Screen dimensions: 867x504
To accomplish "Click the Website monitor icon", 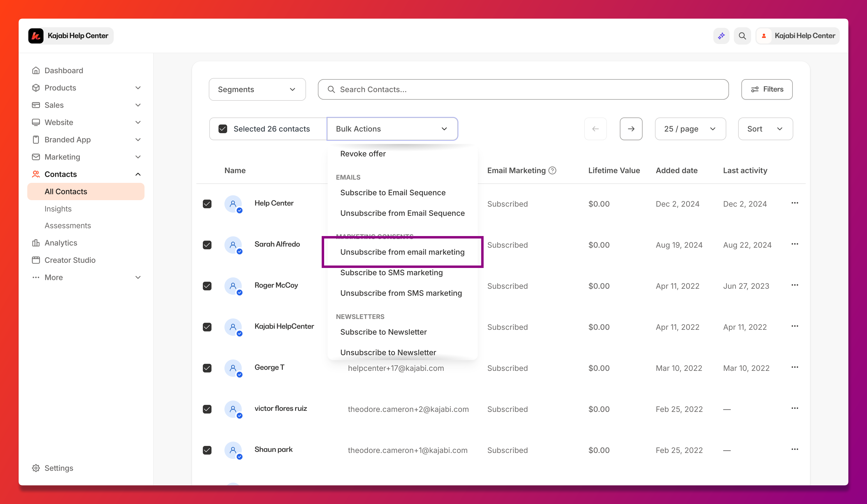I will tap(36, 122).
